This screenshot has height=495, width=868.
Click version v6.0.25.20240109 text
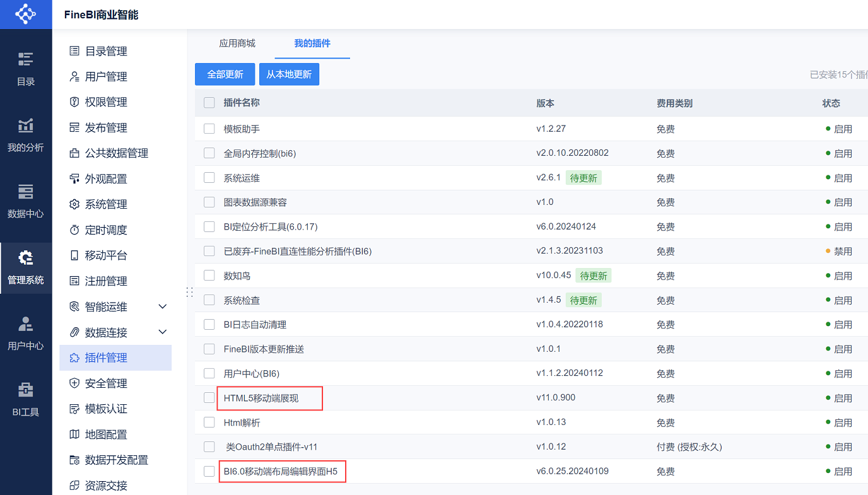[572, 471]
